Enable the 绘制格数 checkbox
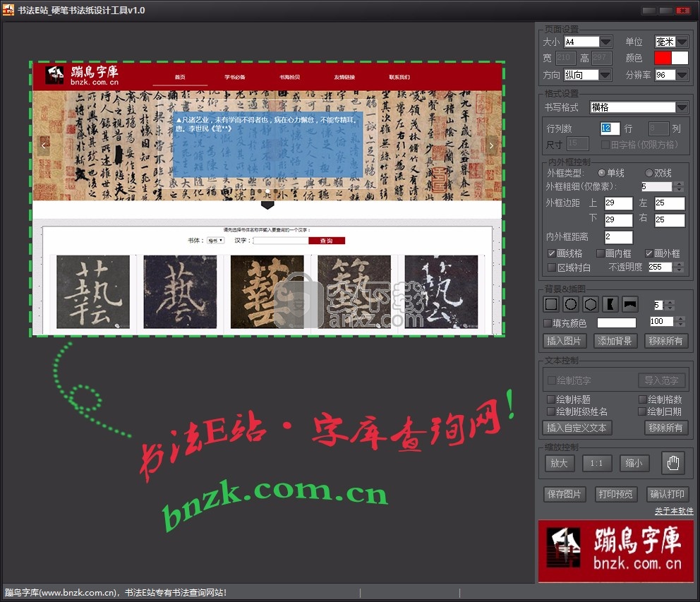Viewport: 700px width, 602px height. pyautogui.click(x=642, y=399)
